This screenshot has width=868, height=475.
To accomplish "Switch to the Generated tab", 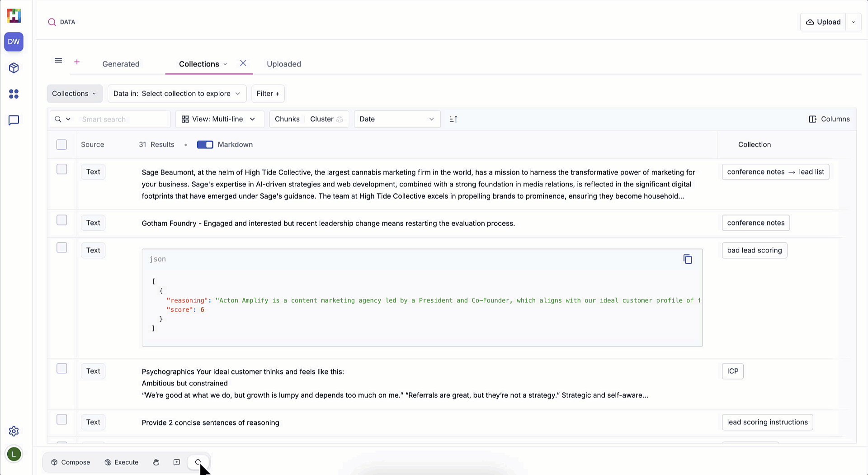I will (x=121, y=64).
